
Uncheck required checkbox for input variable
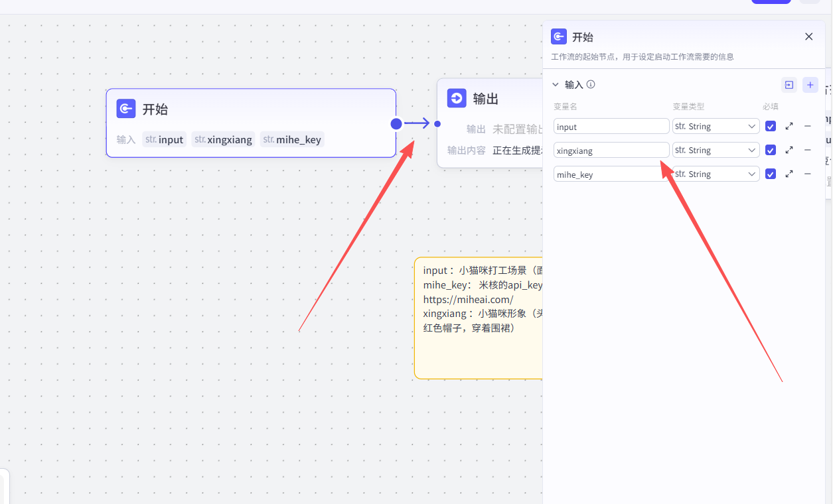pyautogui.click(x=770, y=126)
